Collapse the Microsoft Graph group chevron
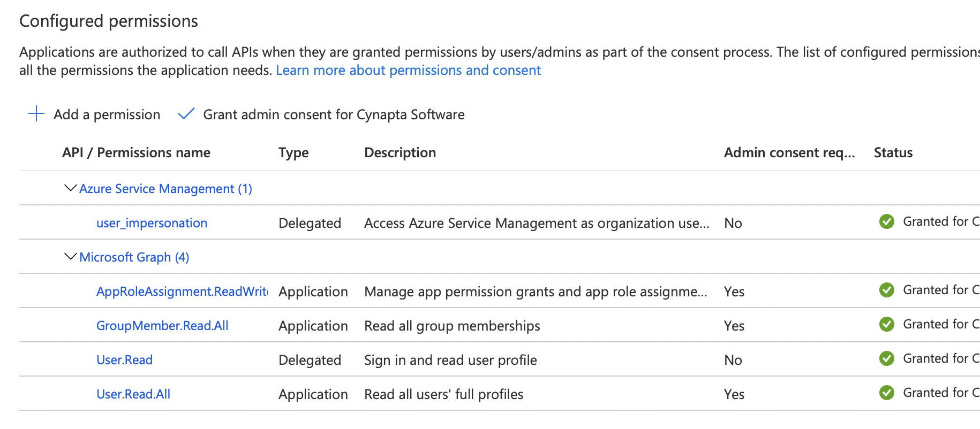This screenshot has width=980, height=429. tap(70, 257)
